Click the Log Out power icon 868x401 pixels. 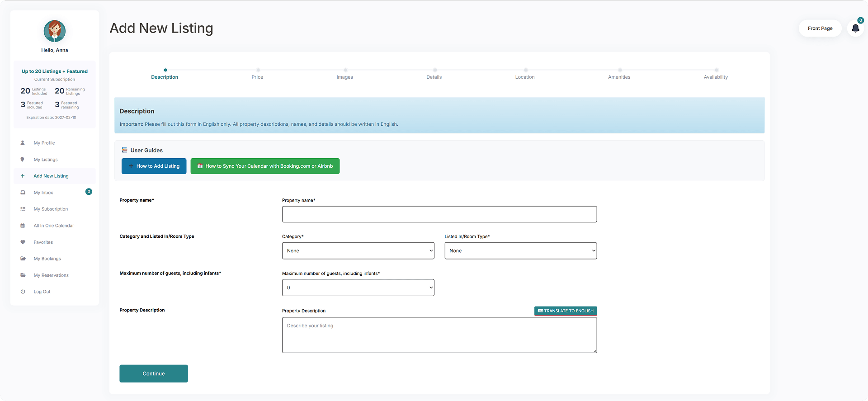23,292
